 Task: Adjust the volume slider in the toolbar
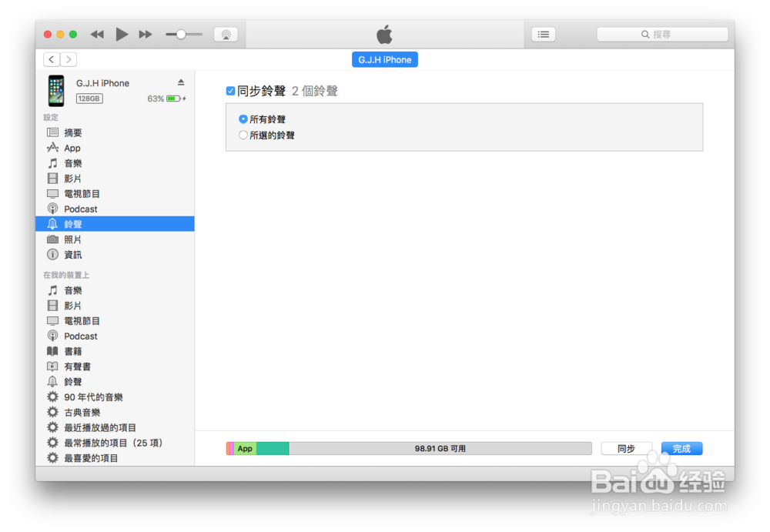182,34
